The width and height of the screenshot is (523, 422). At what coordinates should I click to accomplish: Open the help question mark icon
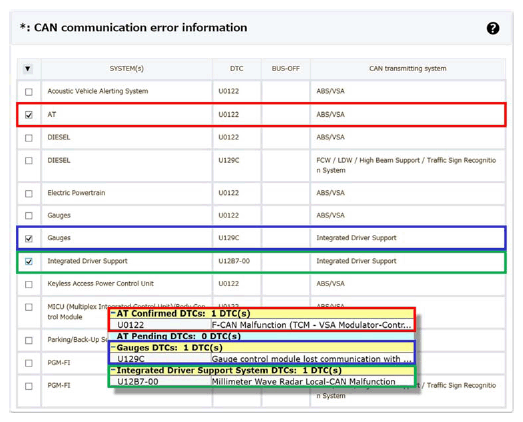493,28
